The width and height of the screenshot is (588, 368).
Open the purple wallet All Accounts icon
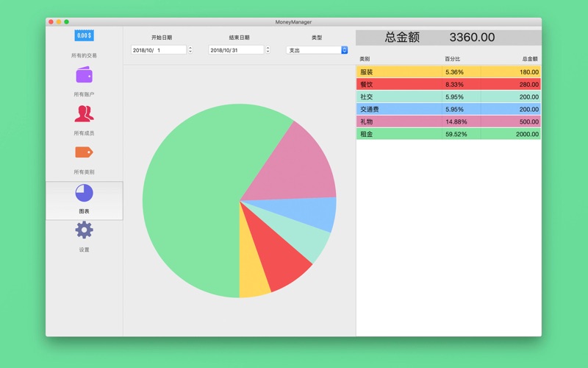pyautogui.click(x=84, y=74)
